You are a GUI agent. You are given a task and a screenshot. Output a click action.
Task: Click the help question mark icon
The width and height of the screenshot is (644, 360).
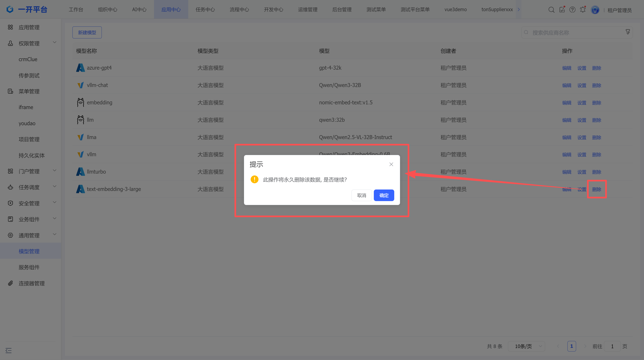point(572,10)
